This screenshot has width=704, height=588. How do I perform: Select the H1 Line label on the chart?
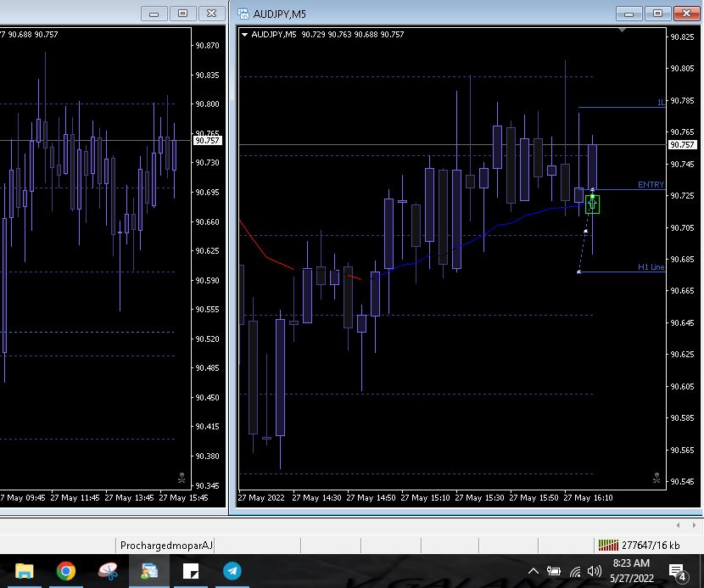click(x=651, y=267)
